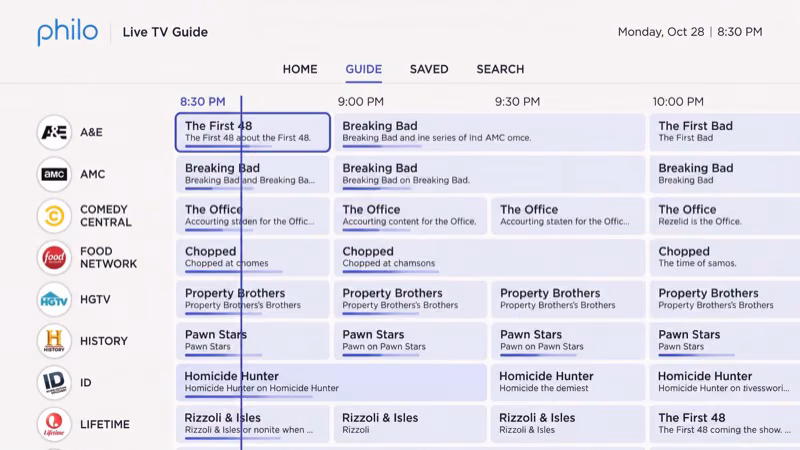Select the Food Network channel logo
Image resolution: width=800 pixels, height=450 pixels.
click(54, 258)
